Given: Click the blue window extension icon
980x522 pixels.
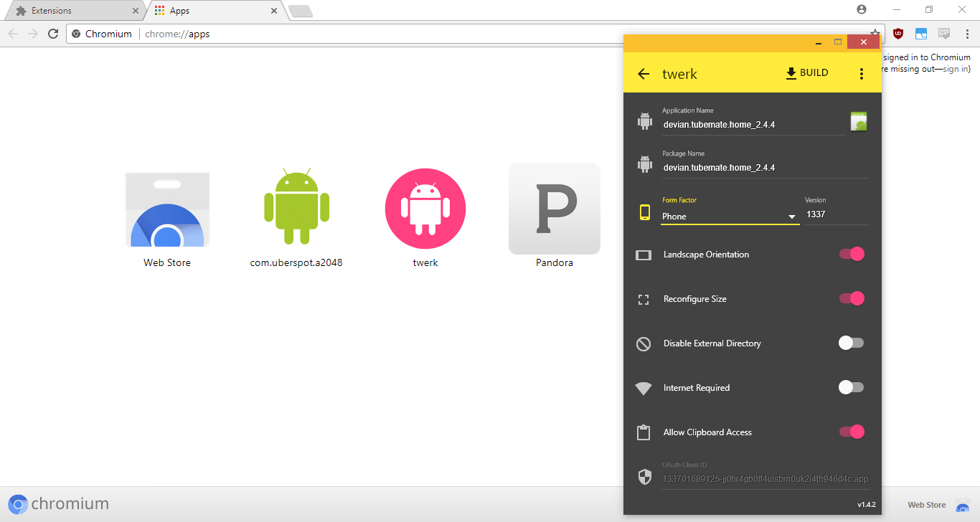Looking at the screenshot, I should pyautogui.click(x=921, y=34).
